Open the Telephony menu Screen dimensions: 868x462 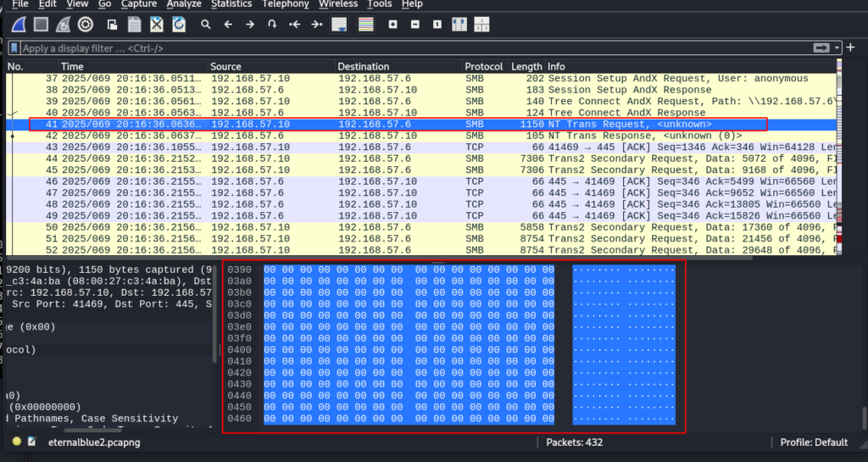(x=286, y=4)
